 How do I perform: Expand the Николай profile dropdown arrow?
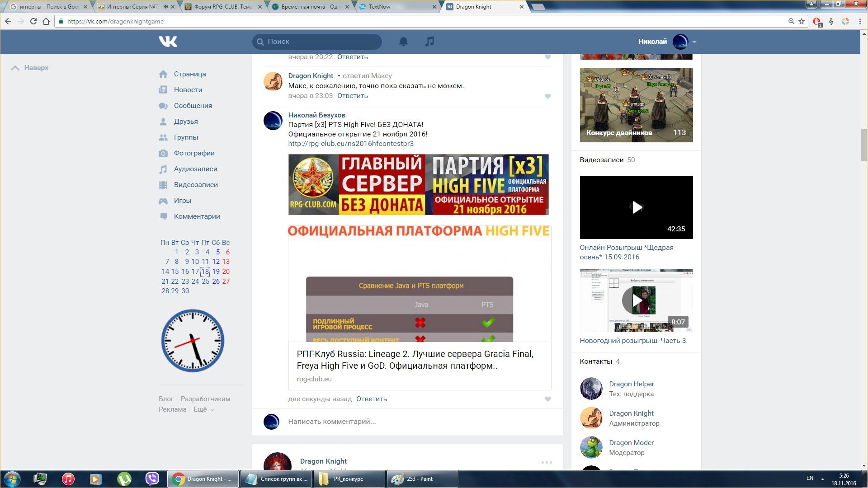point(694,42)
